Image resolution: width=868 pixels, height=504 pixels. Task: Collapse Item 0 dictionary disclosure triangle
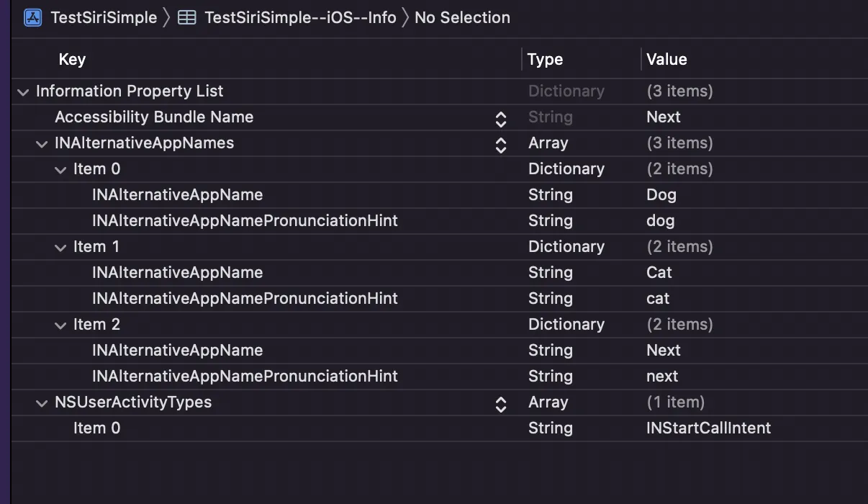(60, 169)
